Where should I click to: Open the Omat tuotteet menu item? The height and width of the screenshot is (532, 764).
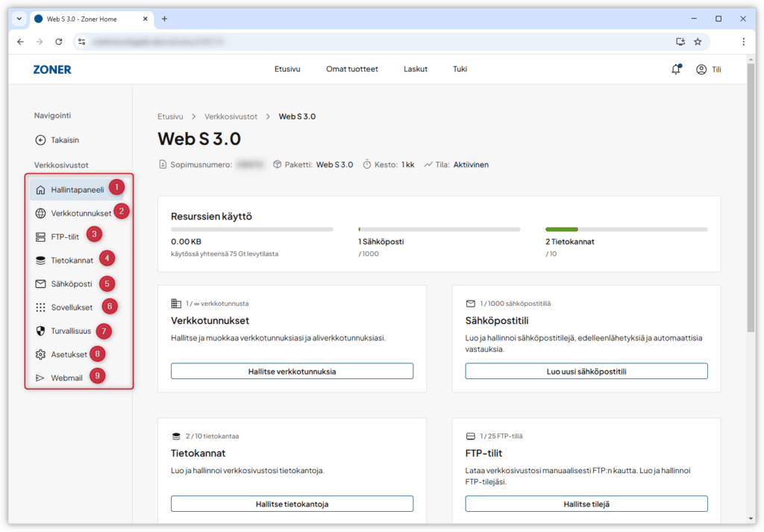(351, 69)
